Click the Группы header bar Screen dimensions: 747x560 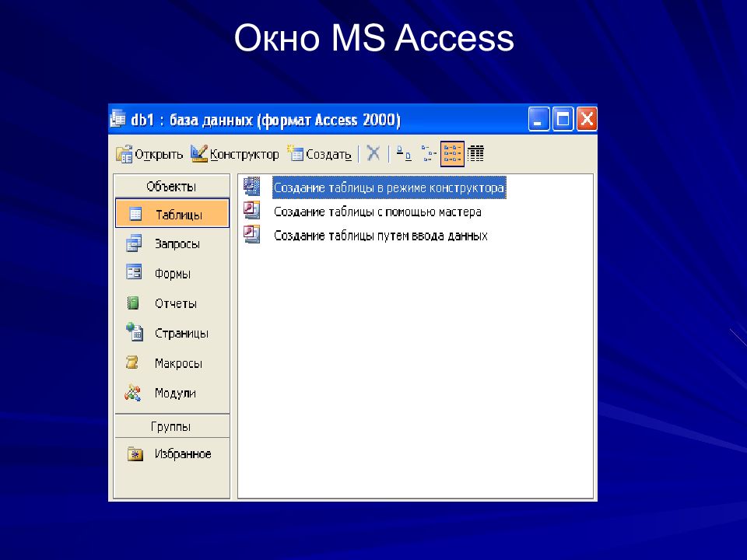point(171,426)
